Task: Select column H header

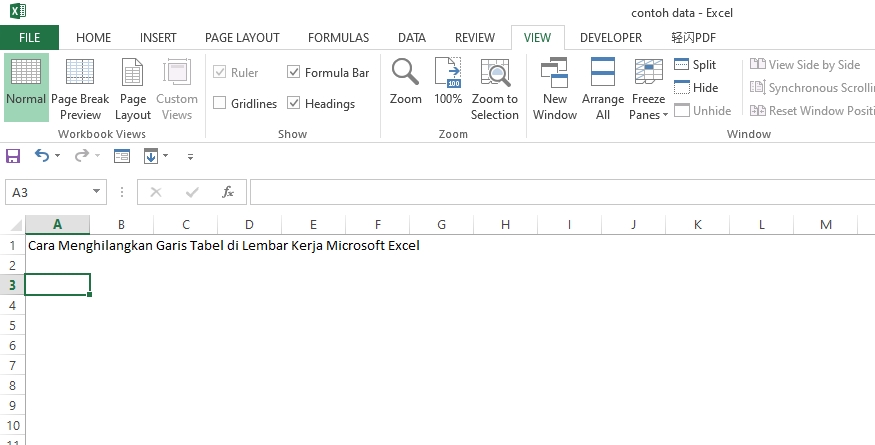Action: pos(506,224)
